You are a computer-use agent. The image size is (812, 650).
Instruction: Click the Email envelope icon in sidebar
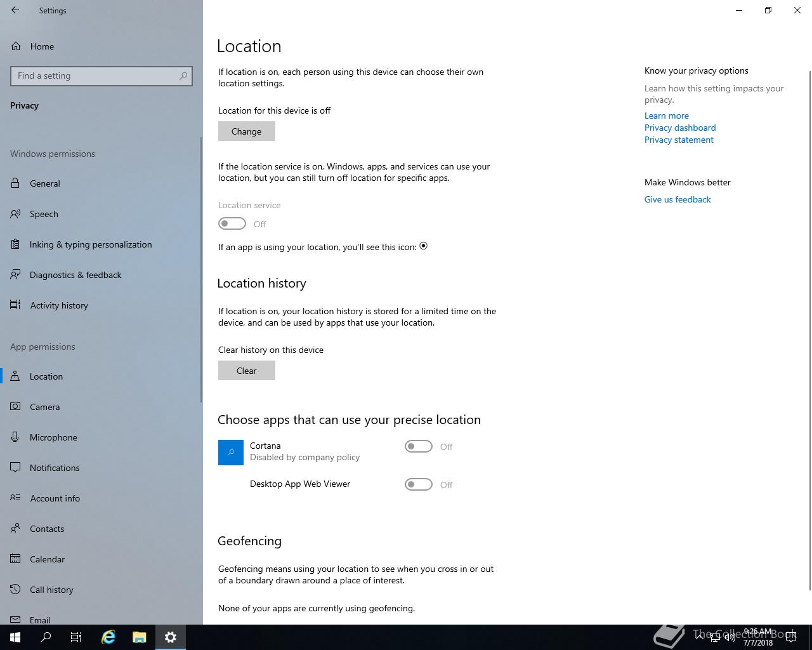(x=15, y=620)
